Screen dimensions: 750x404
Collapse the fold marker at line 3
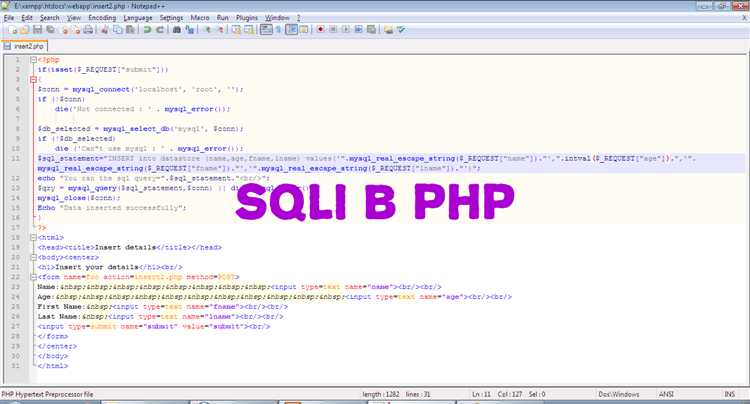[31, 78]
